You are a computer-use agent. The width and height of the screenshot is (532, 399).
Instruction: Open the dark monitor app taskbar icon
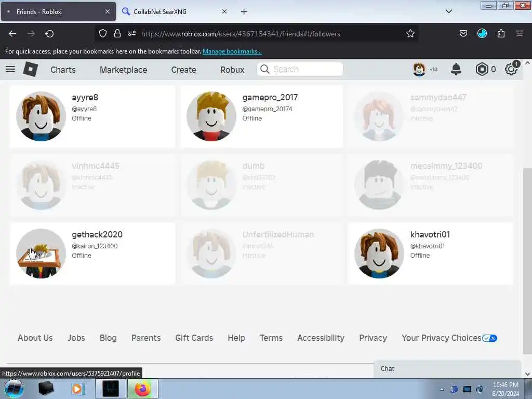click(111, 389)
